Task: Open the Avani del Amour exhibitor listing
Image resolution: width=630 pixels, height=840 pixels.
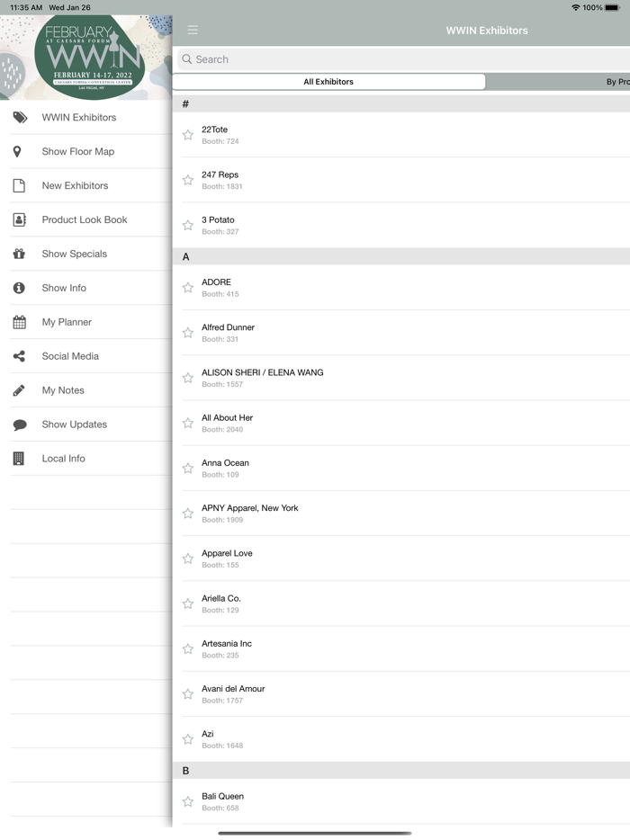Action: click(233, 693)
